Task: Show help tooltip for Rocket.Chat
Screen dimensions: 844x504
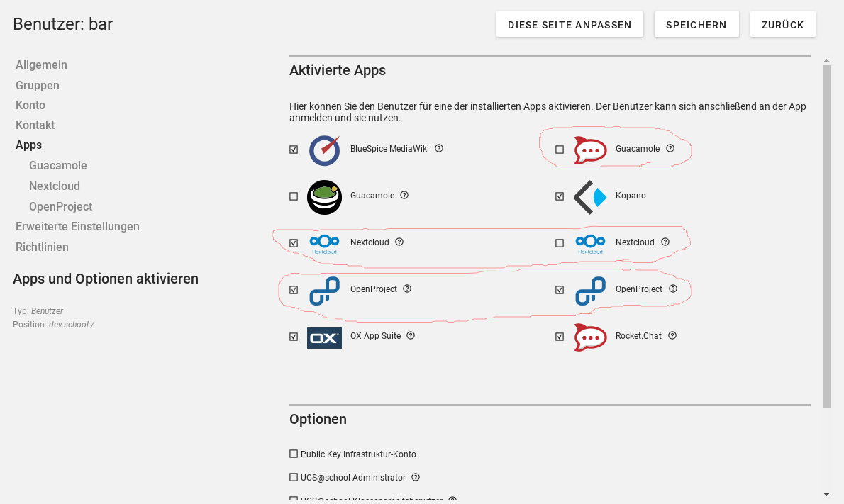Action: point(672,336)
